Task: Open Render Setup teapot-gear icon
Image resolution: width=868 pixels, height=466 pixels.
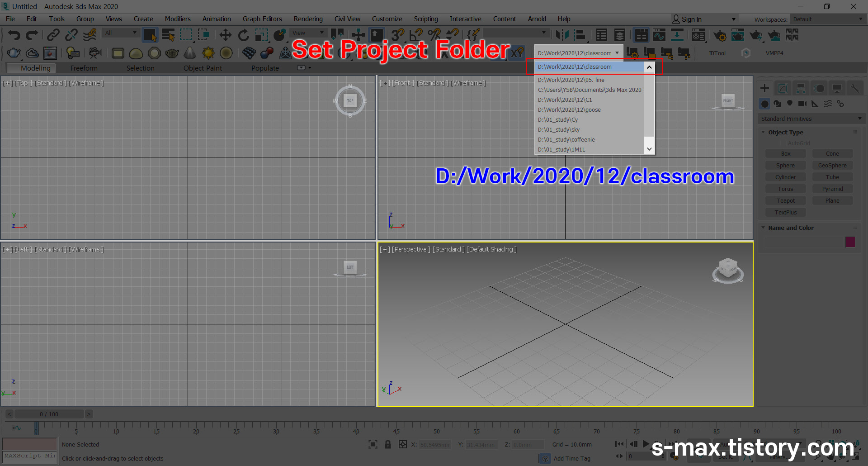Action: point(720,35)
